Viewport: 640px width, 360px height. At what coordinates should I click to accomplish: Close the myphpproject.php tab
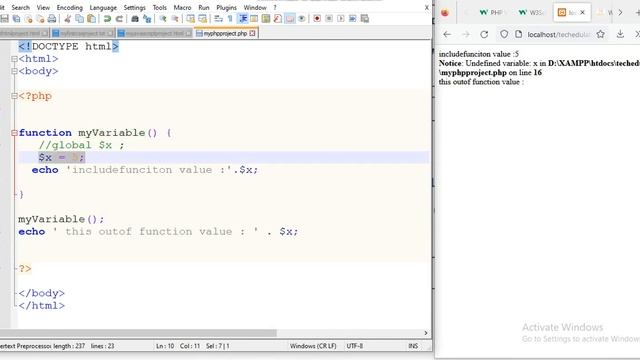pos(252,33)
